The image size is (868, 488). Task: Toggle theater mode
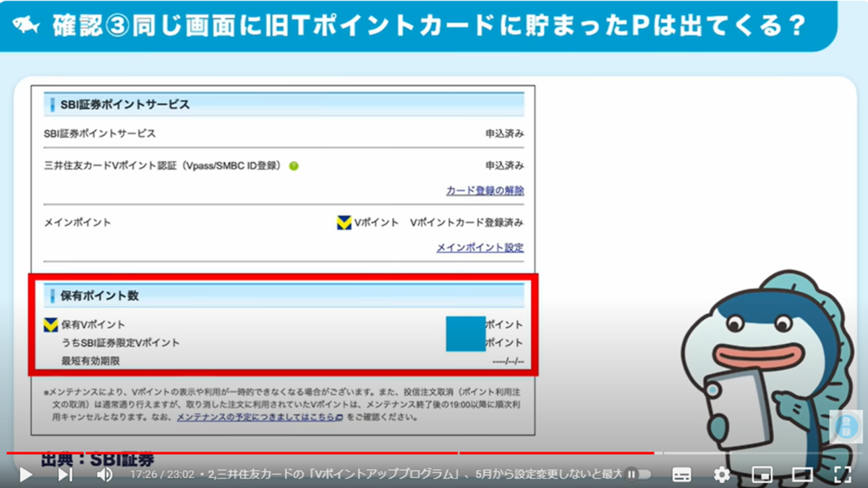click(802, 474)
